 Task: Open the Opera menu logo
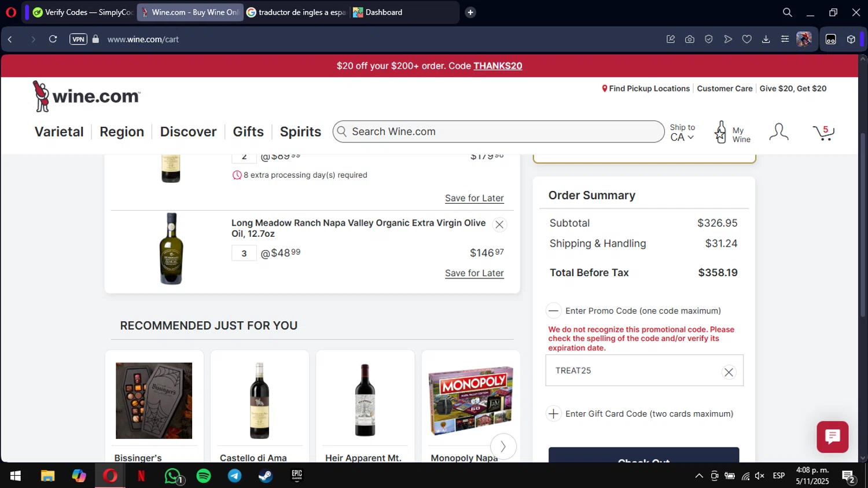point(10,12)
